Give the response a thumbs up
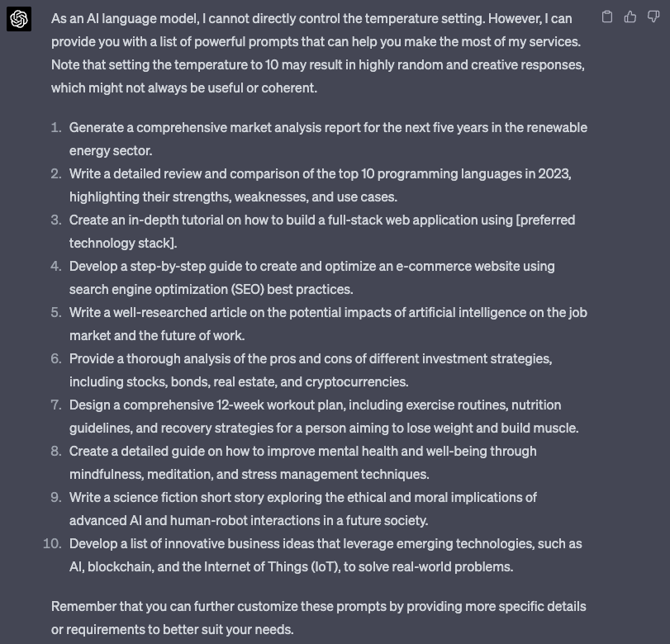Screen dimensions: 670x644 point(630,17)
